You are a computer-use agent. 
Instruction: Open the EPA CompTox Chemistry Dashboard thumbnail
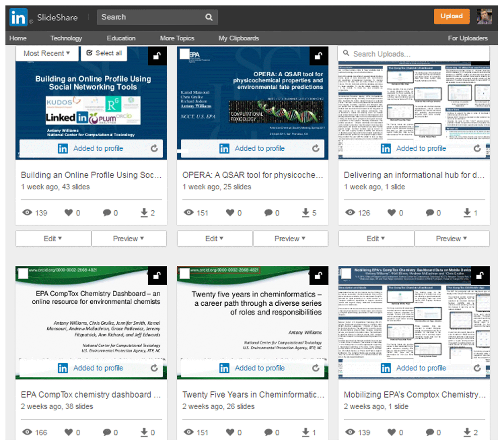[x=91, y=322]
